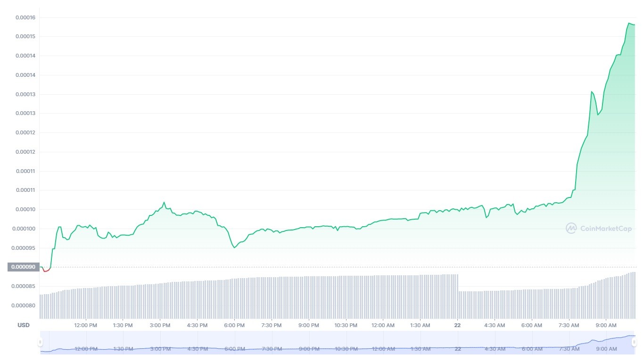Image resolution: width=644 pixels, height=362 pixels.
Task: Click 10:30 PM on main chart time axis
Action: 346,325
